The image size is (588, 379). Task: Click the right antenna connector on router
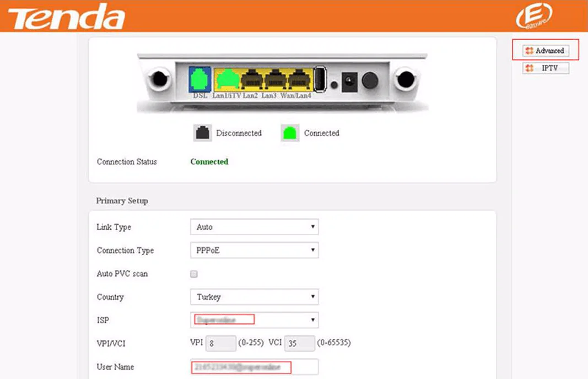406,79
